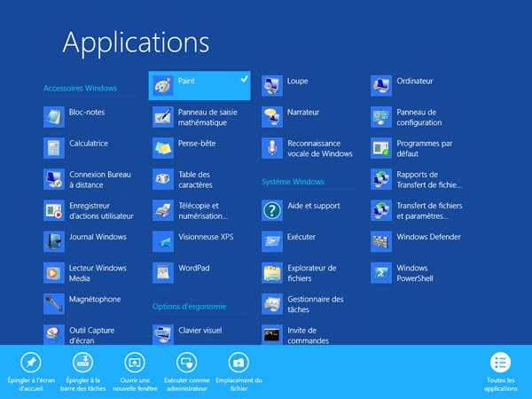Click the "Clavier visuel" label text
The image size is (532, 399).
(x=200, y=331)
